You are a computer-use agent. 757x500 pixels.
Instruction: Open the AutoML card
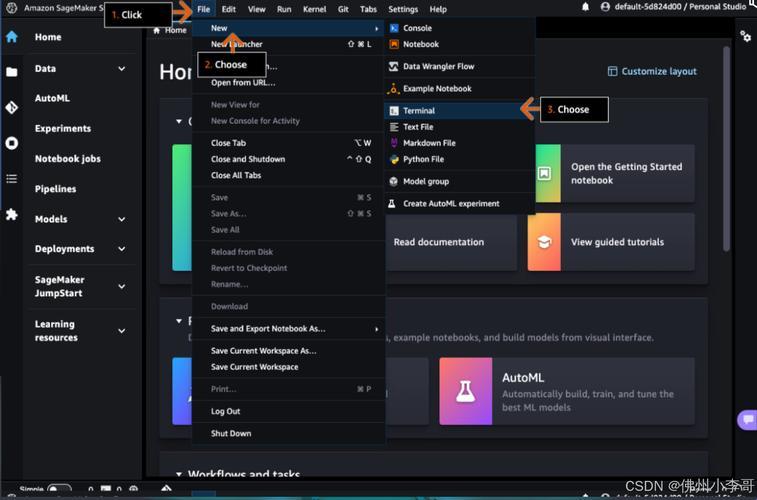pos(566,386)
